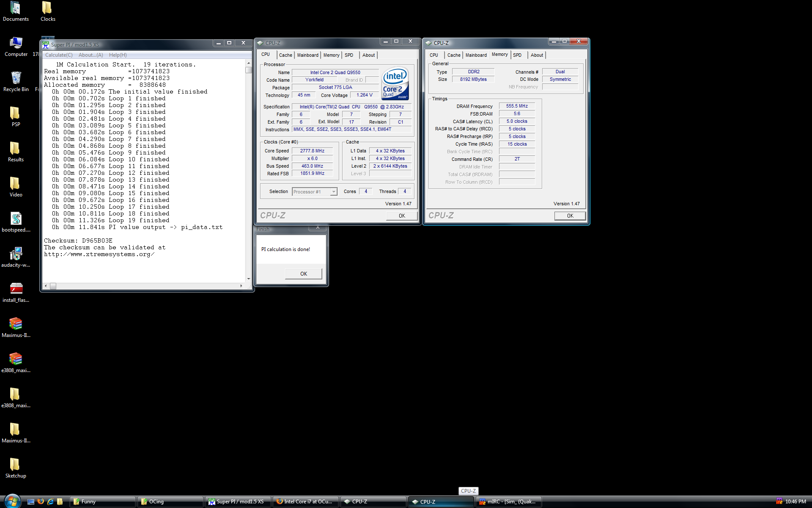Select the install_flash desktop icon
The image size is (812, 508).
coord(16,293)
